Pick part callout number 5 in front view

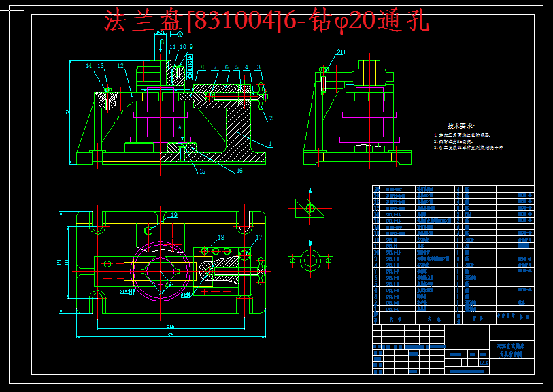(x=237, y=67)
